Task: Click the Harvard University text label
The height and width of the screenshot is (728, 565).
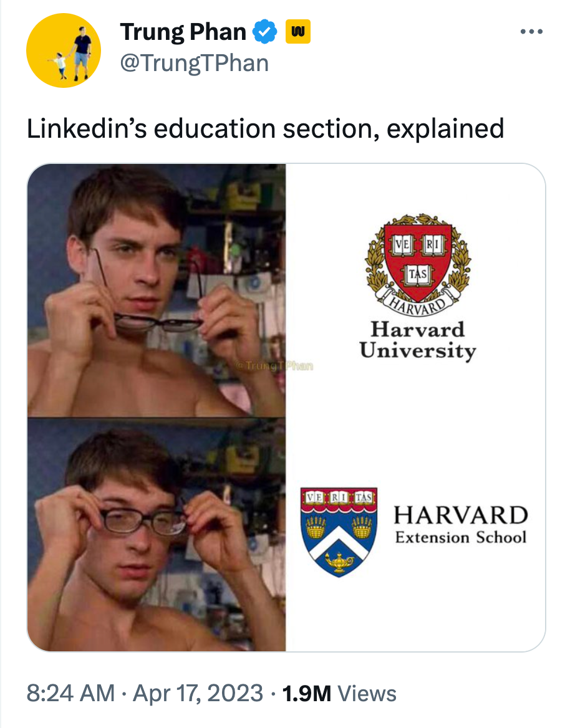Action: click(x=418, y=340)
